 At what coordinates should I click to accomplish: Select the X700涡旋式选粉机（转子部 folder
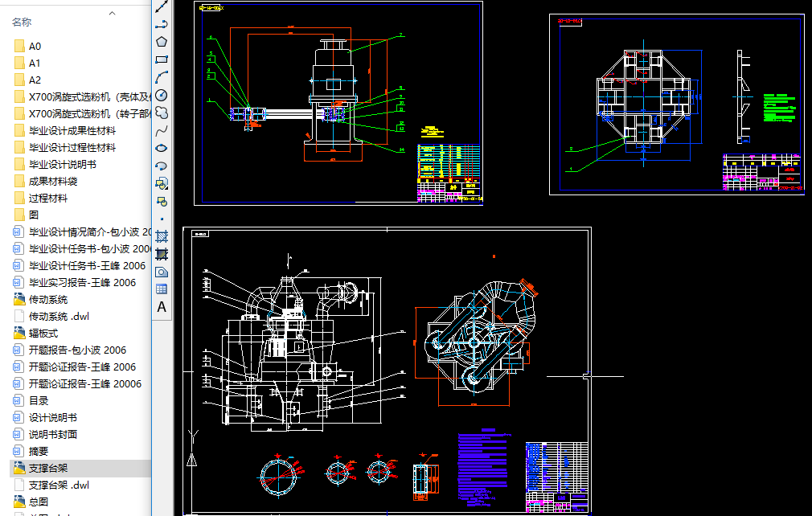[x=80, y=114]
